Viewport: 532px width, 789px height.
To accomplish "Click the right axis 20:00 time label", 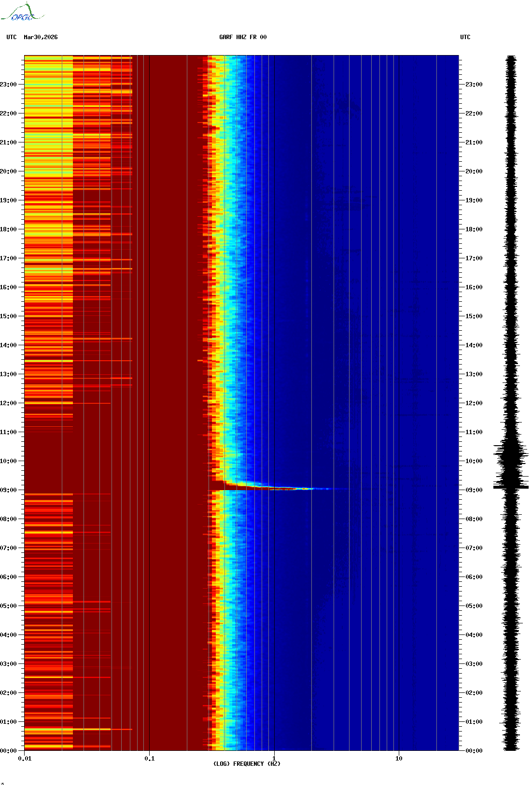I will pyautogui.click(x=474, y=171).
